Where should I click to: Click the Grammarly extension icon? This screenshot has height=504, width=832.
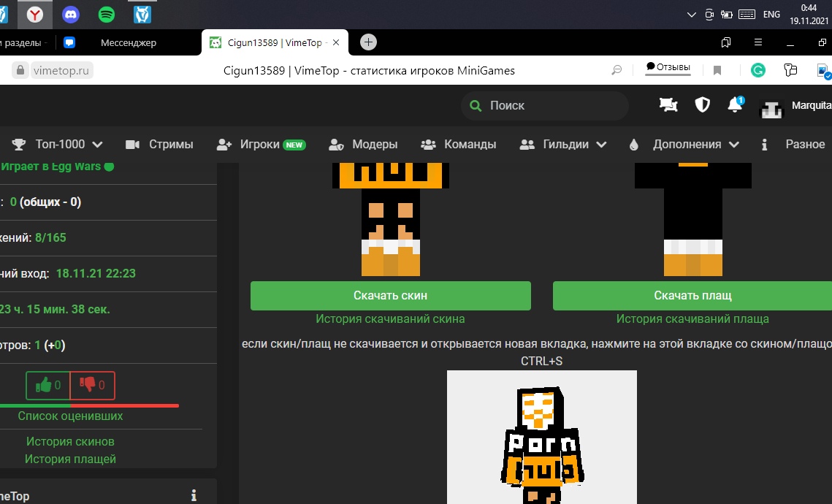pos(758,70)
